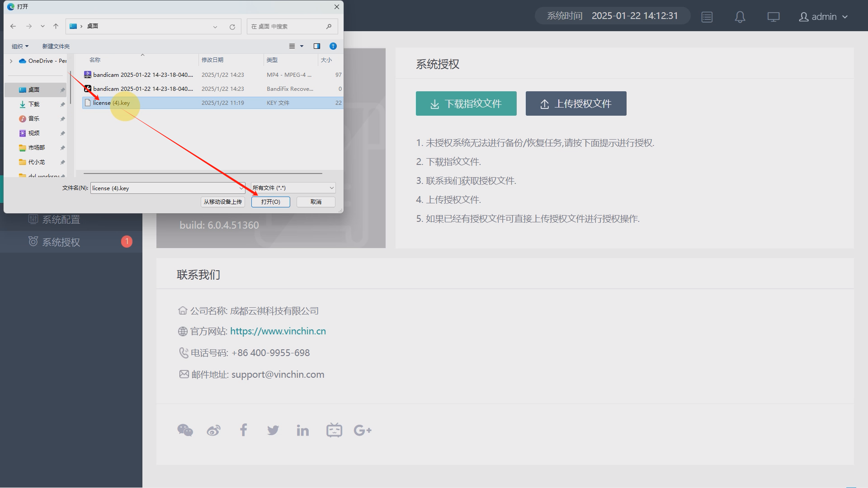Open the 组织 menu in dialog
Image resolution: width=868 pixels, height=488 pixels.
point(20,46)
